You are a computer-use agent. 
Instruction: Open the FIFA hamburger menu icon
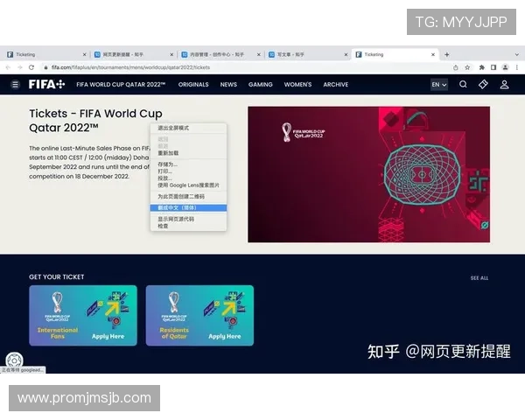(15, 84)
